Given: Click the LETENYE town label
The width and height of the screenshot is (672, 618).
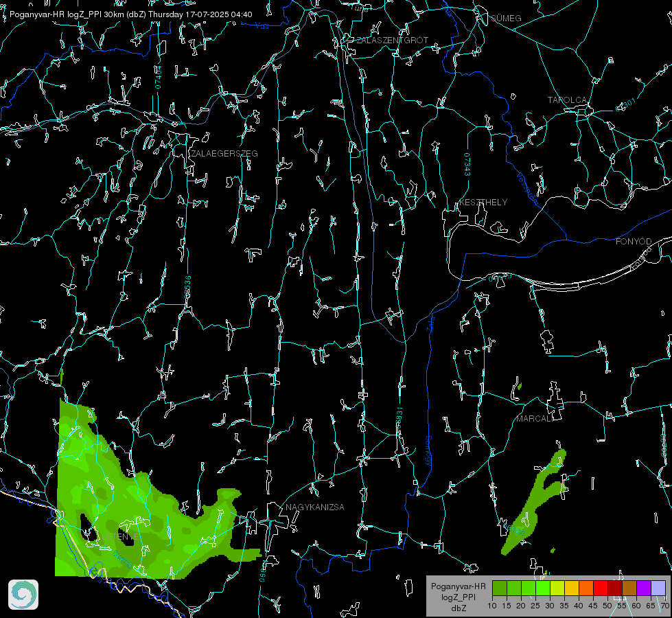Looking at the screenshot, I should (120, 537).
